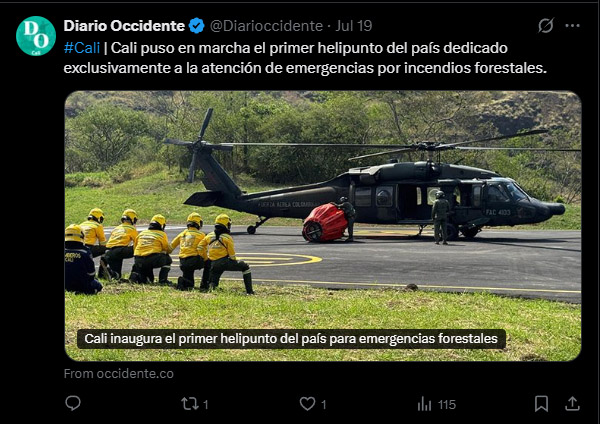The width and height of the screenshot is (600, 424).
Task: Click the reply speech bubble icon
Action: pyautogui.click(x=73, y=403)
